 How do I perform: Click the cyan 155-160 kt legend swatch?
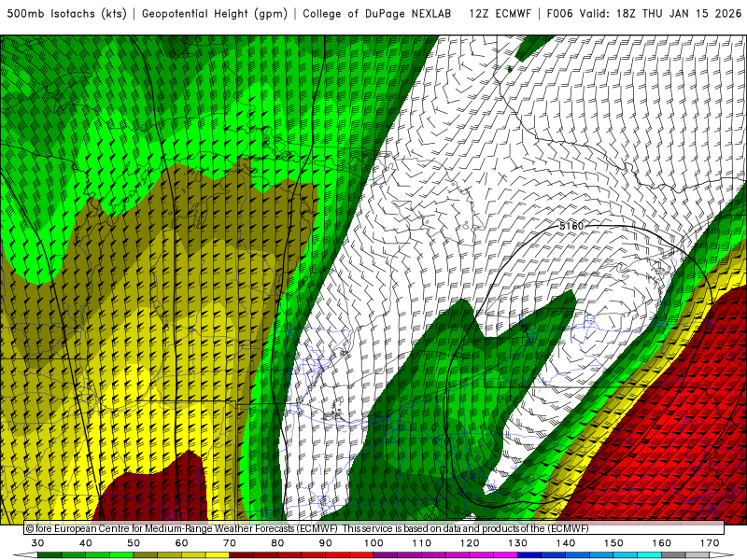click(x=650, y=555)
